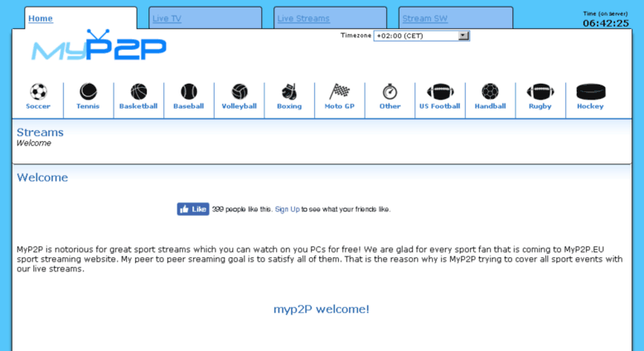Click the '399 people like this' text
The image size is (644, 351).
pos(242,209)
